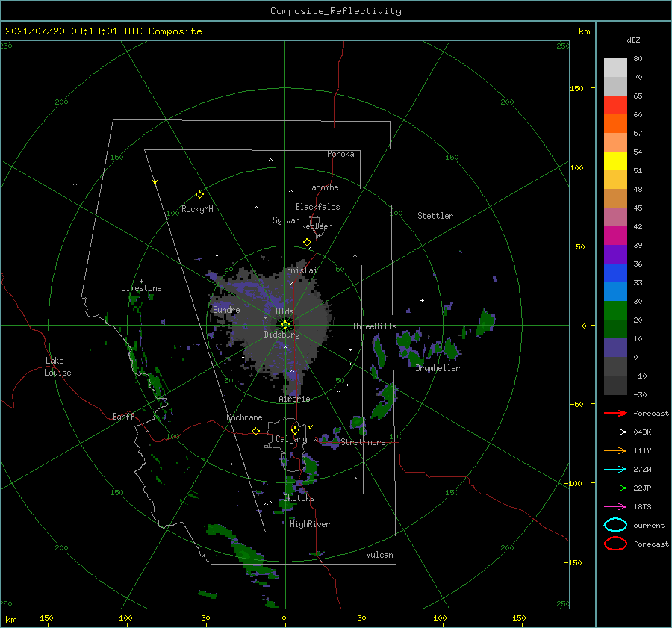672x628 pixels.
Task: Click the dBZ legend heading
Action: (633, 40)
